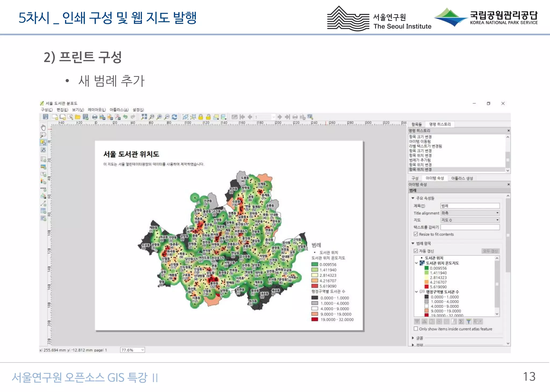This screenshot has height=392, width=550.
Task: Select the 도서관 위치 legend tree item
Action: [x=434, y=258]
